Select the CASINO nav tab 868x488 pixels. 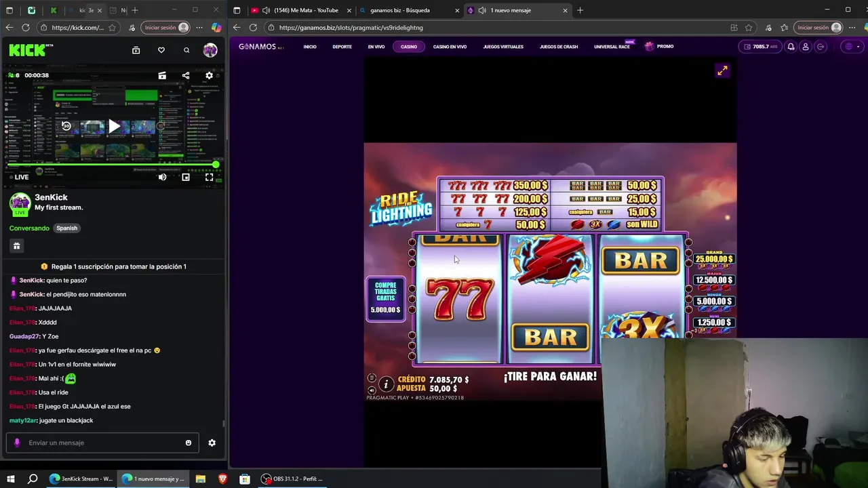click(x=409, y=47)
